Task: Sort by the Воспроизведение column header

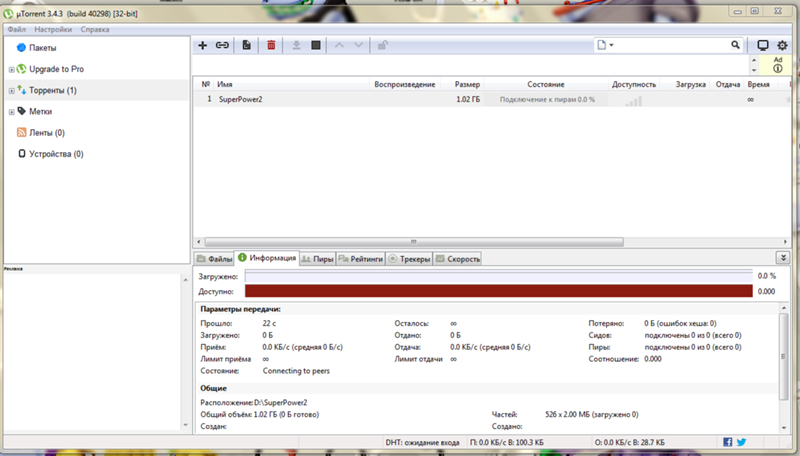Action: 405,85
